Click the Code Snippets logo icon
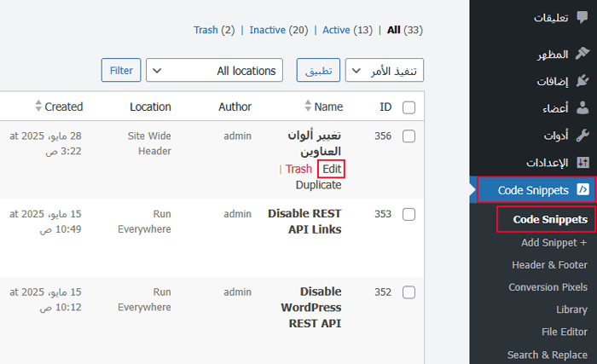597x364 pixels. pos(583,189)
